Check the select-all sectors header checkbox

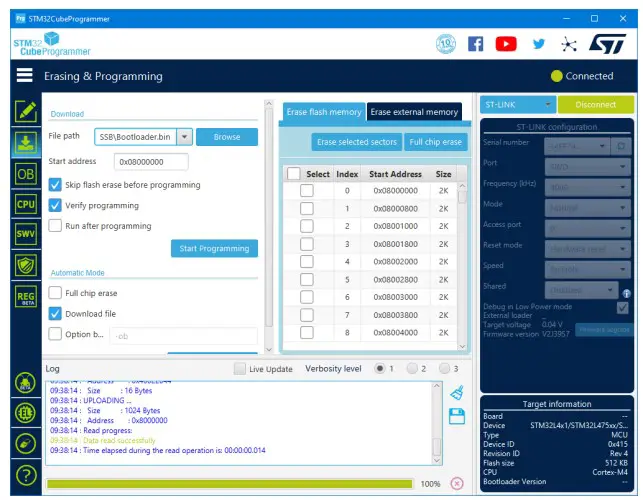pos(294,174)
